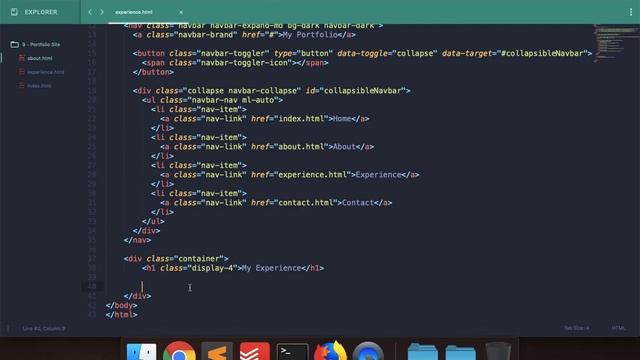The height and width of the screenshot is (360, 640).
Task: Click the 'index.html' href value
Action: pos(301,119)
